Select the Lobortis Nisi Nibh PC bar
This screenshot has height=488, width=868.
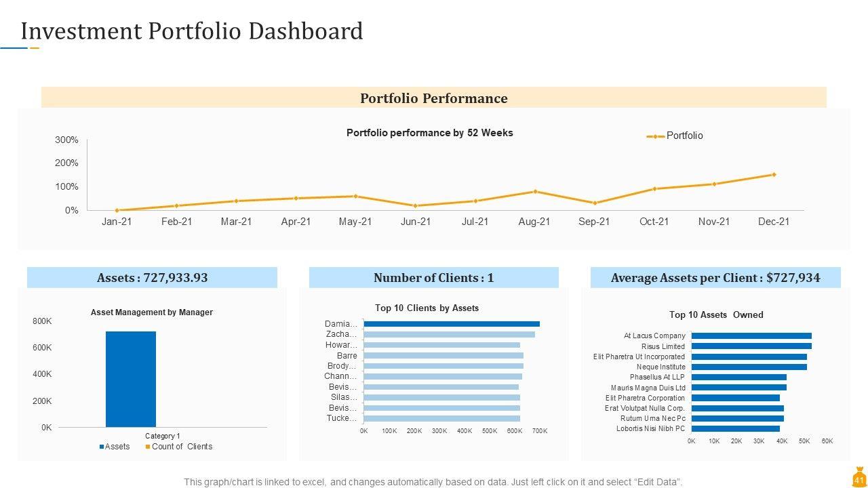[735, 428]
